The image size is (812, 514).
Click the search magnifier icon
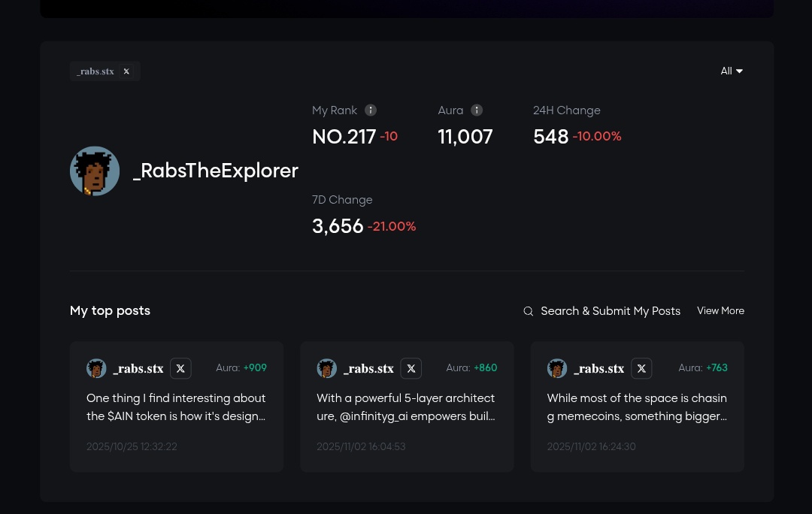point(529,311)
